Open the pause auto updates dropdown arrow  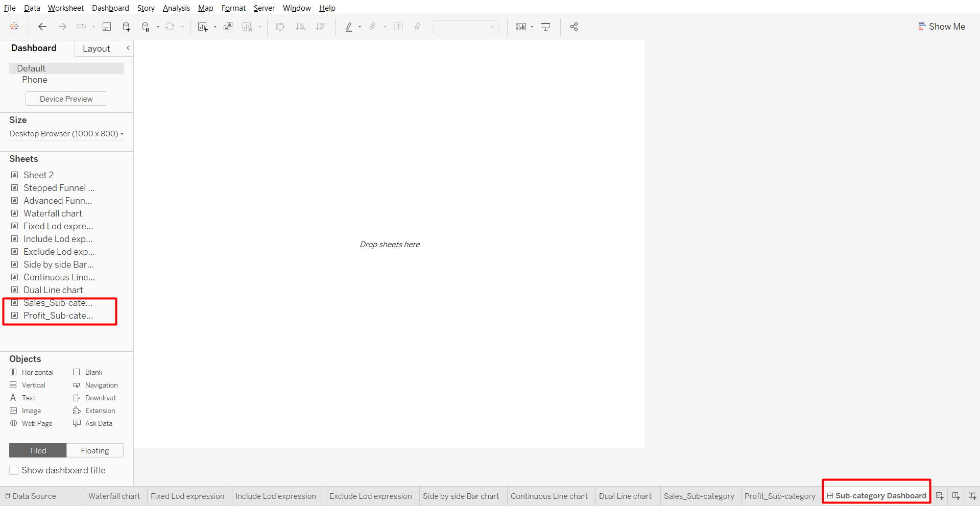coord(158,27)
